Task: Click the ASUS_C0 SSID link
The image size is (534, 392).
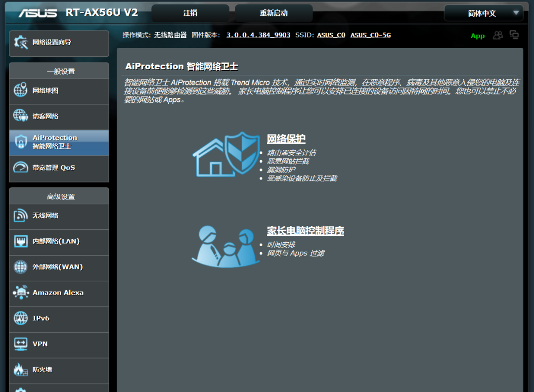Action: pyautogui.click(x=331, y=35)
